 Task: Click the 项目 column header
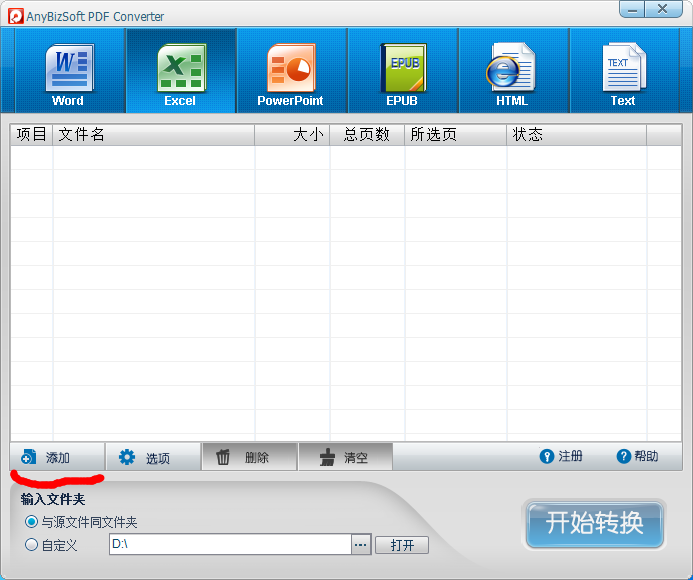pyautogui.click(x=31, y=134)
